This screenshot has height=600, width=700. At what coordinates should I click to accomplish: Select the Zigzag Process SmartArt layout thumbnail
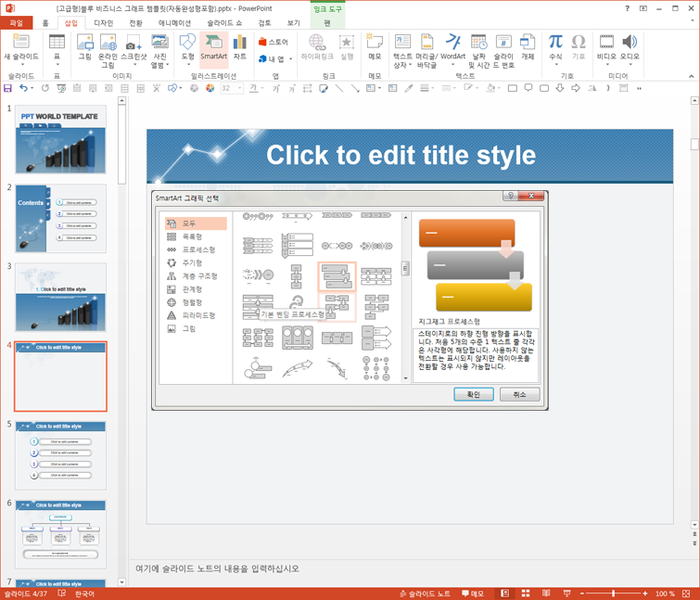click(337, 276)
